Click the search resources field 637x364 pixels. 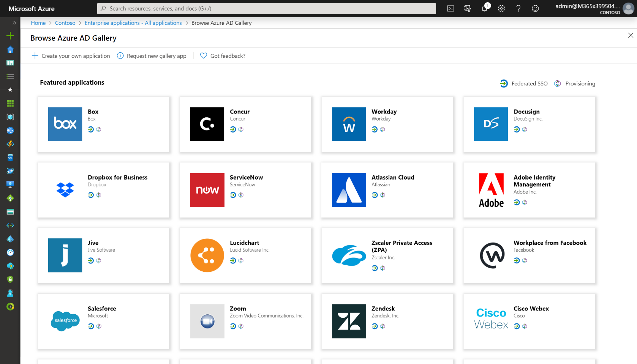[266, 8]
